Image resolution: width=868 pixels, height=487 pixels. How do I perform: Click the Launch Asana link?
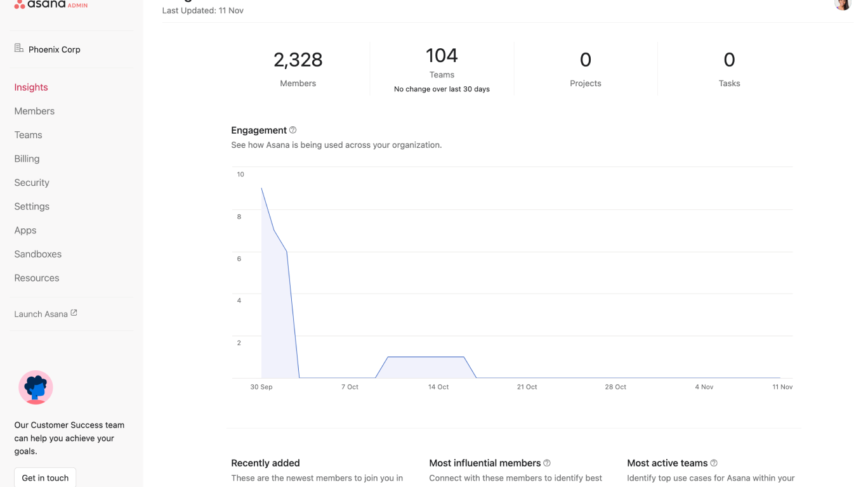pyautogui.click(x=41, y=313)
